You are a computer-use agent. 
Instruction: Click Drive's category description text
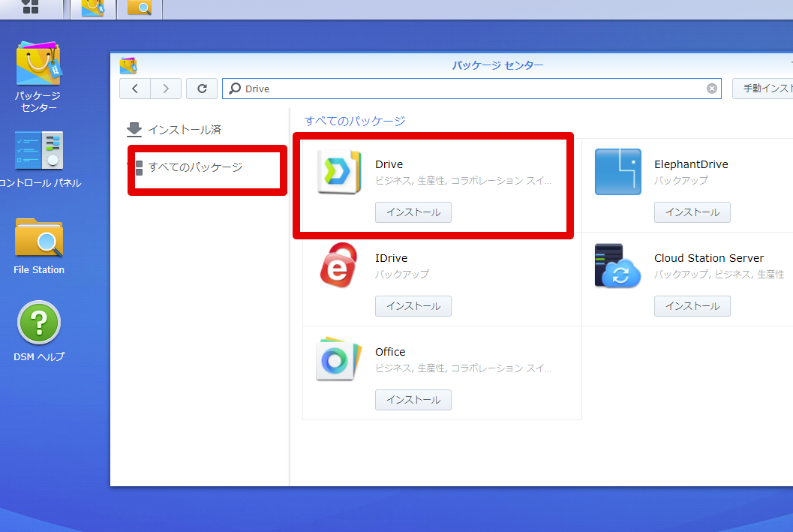click(x=463, y=181)
